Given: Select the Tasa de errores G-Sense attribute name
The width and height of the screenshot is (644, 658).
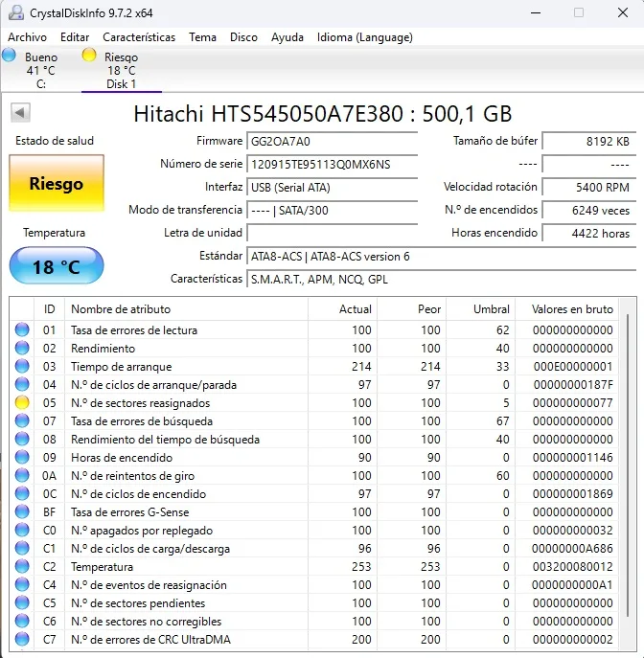Looking at the screenshot, I should [129, 512].
